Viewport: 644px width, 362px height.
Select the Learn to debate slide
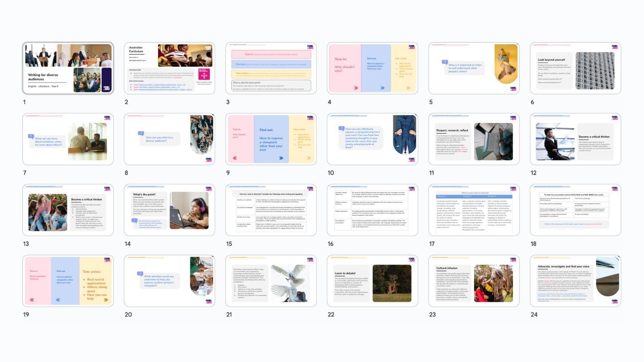coord(373,281)
